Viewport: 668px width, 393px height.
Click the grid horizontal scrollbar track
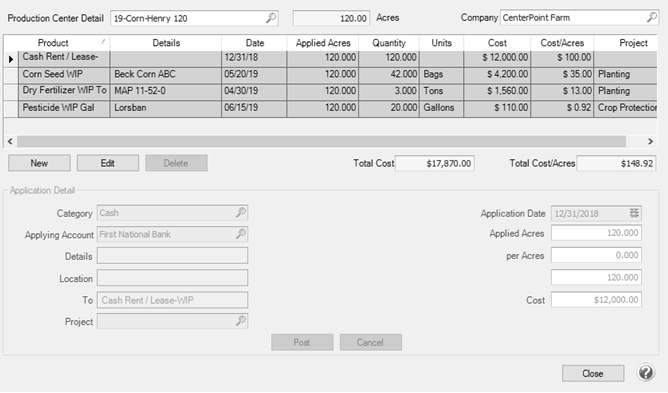[x=321, y=141]
